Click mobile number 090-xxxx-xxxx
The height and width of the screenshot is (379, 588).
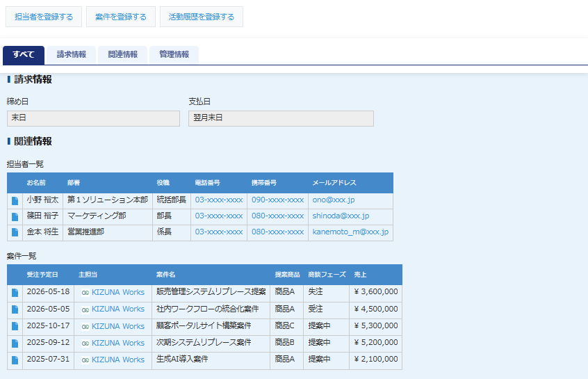click(x=277, y=200)
